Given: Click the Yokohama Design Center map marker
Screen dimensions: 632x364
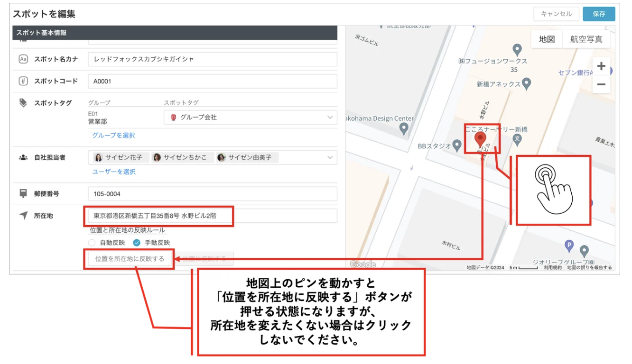Looking at the screenshot, I should (404, 128).
